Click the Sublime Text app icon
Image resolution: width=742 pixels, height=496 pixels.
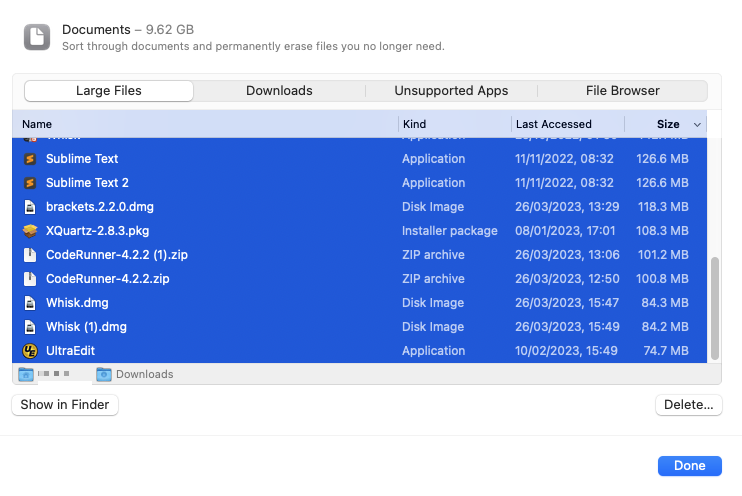click(x=30, y=159)
